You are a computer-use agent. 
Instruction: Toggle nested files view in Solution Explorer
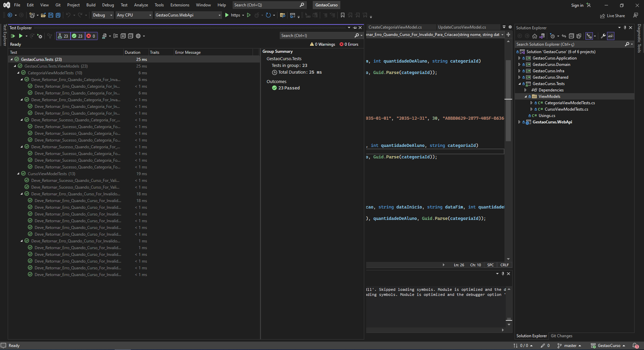point(589,36)
